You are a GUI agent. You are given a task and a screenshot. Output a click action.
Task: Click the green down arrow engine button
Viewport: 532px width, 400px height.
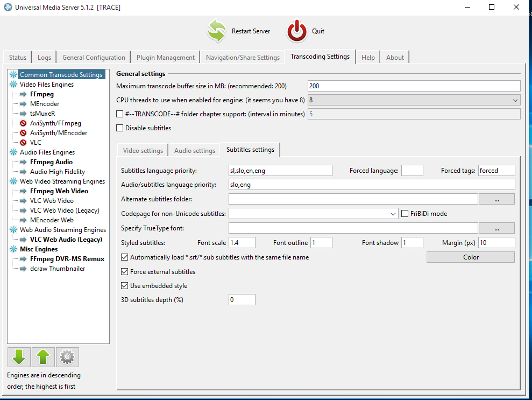click(19, 357)
